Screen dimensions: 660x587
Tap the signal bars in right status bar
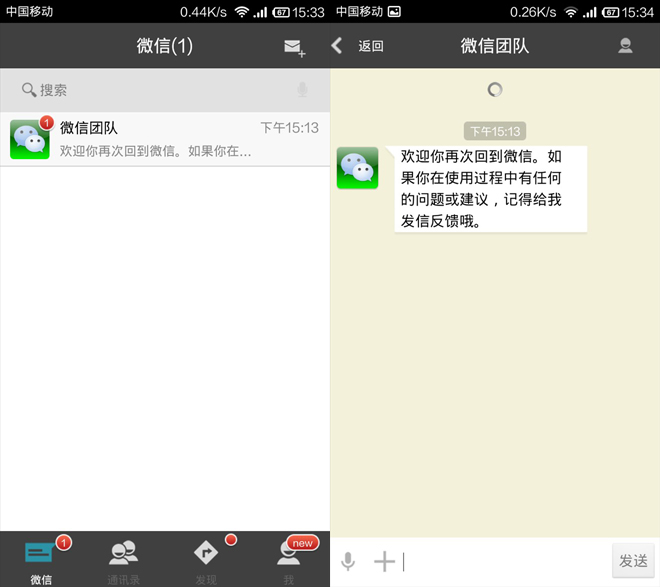pos(589,12)
